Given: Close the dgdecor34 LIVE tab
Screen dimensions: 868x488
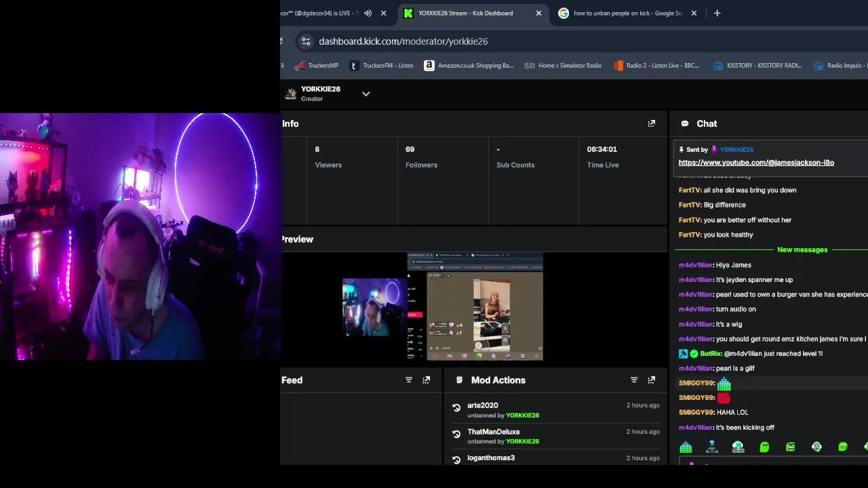Looking at the screenshot, I should 383,13.
